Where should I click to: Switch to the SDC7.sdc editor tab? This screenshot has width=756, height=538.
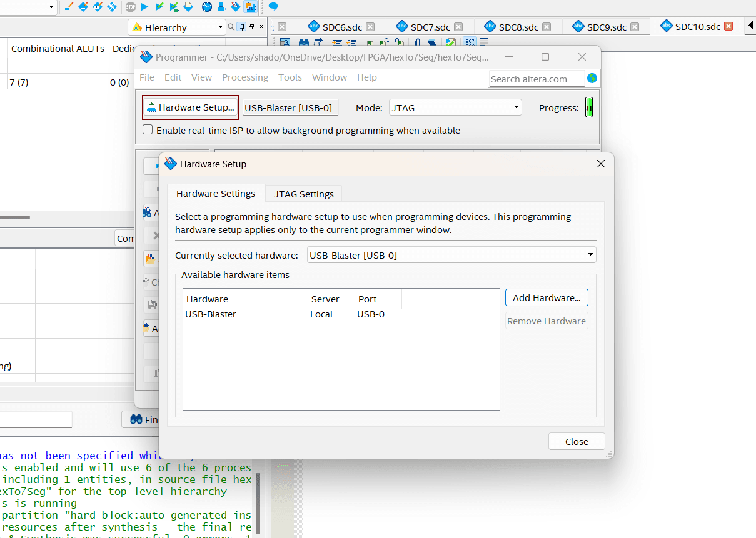[x=430, y=27]
